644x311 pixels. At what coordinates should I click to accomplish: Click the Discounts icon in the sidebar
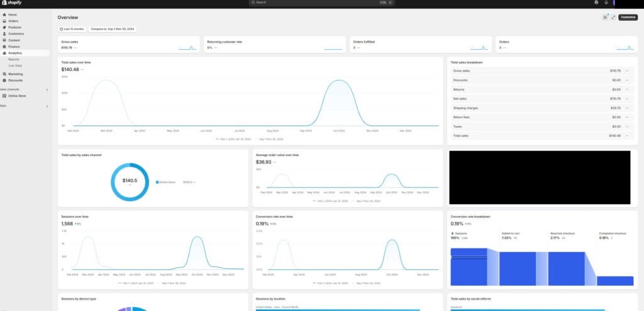coord(4,81)
